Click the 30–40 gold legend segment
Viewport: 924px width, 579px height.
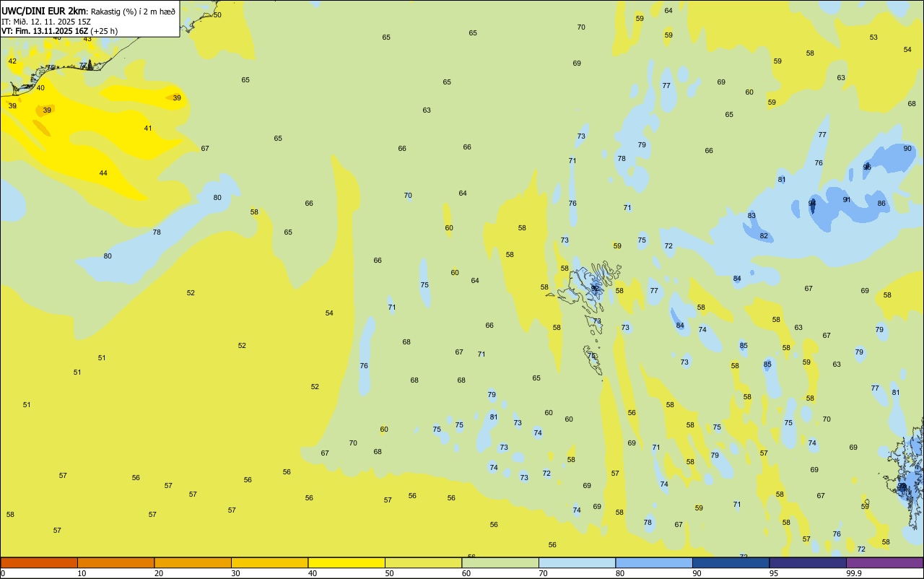tap(269, 562)
